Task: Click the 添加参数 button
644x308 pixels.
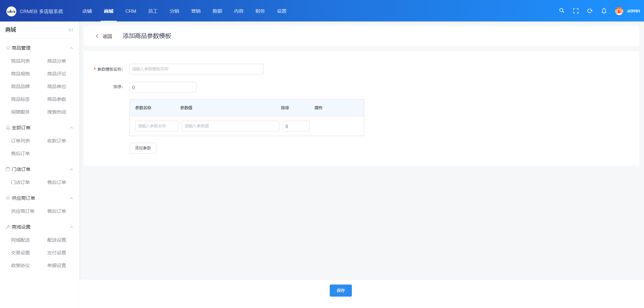Action: pyautogui.click(x=143, y=148)
